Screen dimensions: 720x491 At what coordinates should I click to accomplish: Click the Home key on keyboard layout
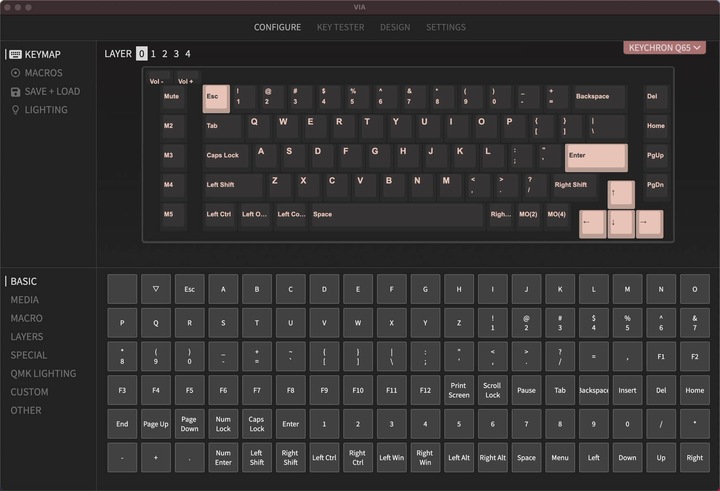656,127
